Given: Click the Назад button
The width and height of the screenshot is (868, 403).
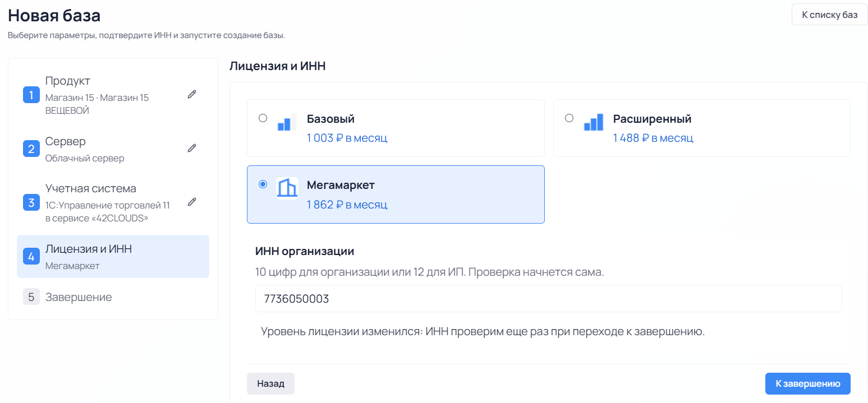Looking at the screenshot, I should (x=270, y=384).
